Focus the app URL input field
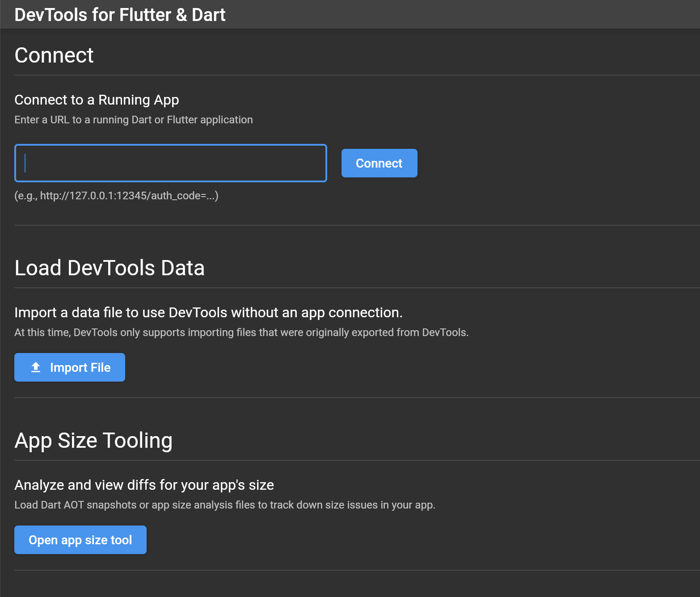This screenshot has height=597, width=700. 171,163
